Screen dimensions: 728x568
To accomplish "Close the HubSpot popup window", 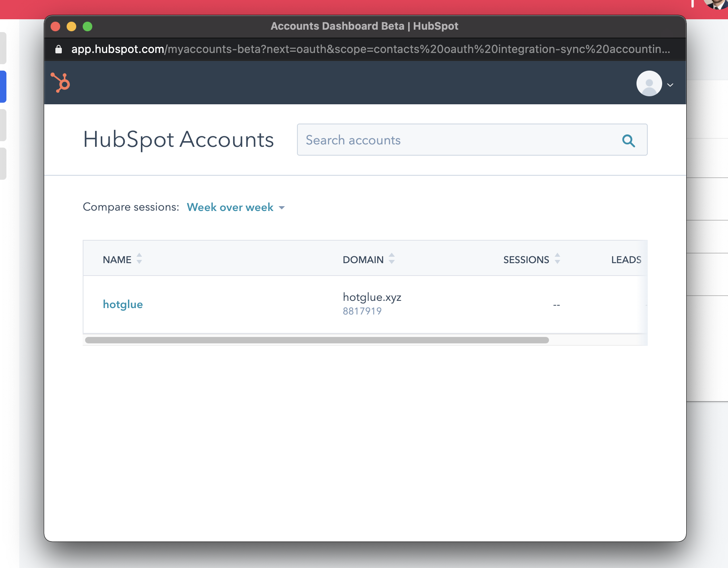I will (x=55, y=26).
